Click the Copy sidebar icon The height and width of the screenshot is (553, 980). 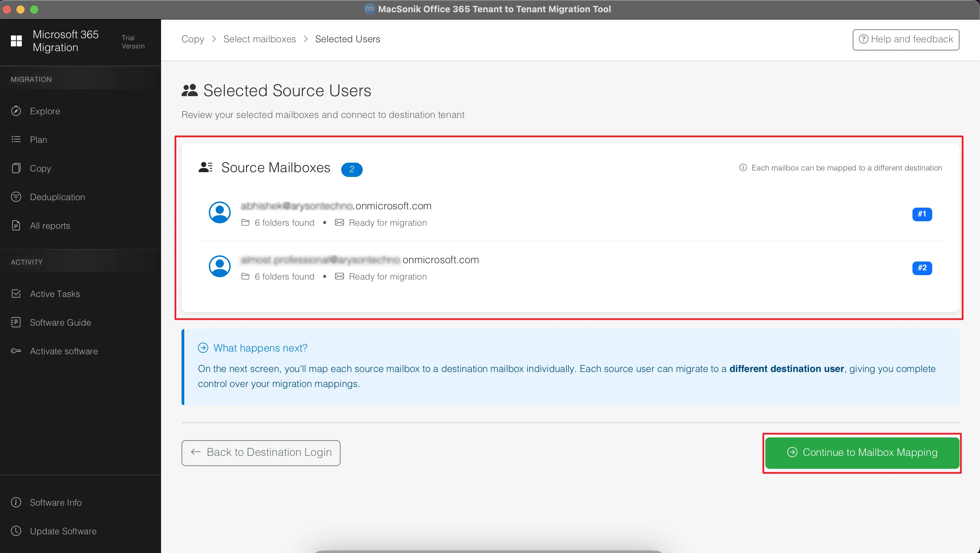click(x=16, y=168)
